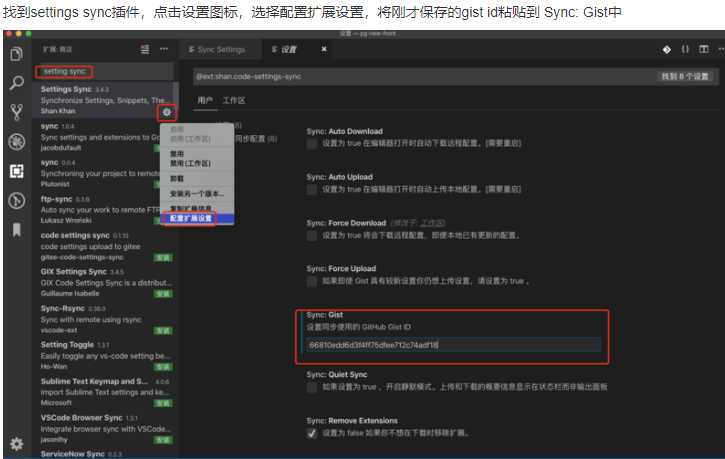Click the Sync: Quiet Sync setting title
This screenshot has height=459, width=725.
click(337, 374)
